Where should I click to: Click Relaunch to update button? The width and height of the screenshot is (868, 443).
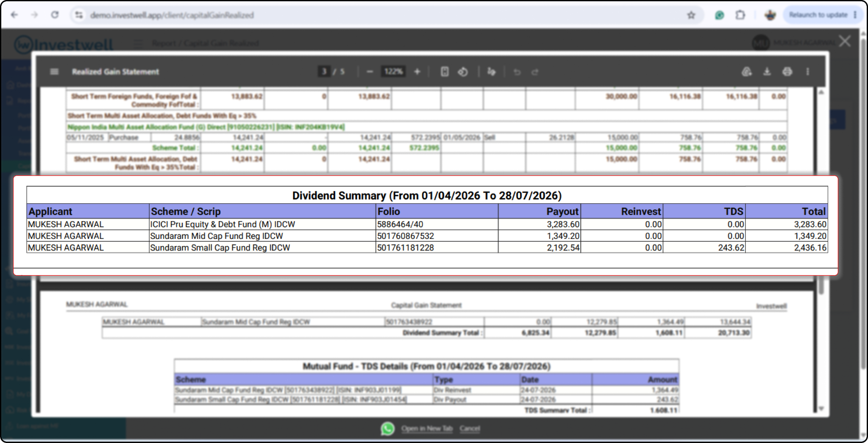(818, 15)
